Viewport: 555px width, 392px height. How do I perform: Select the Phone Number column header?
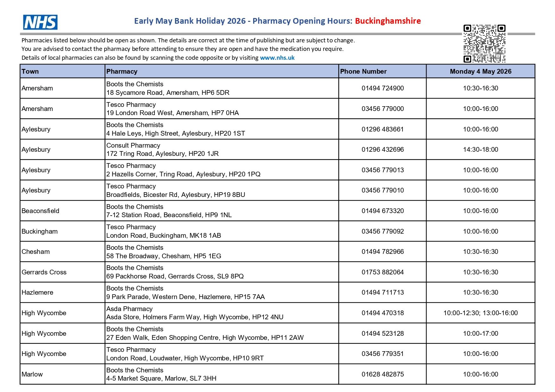382,71
